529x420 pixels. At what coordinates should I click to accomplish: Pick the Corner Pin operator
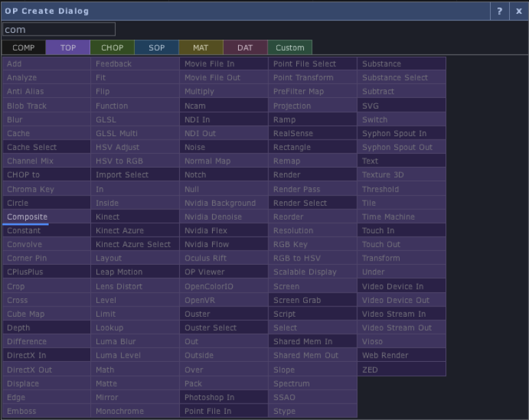[x=47, y=258]
